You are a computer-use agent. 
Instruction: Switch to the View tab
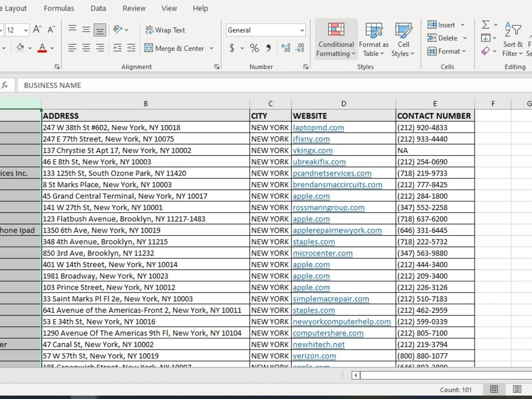point(169,8)
